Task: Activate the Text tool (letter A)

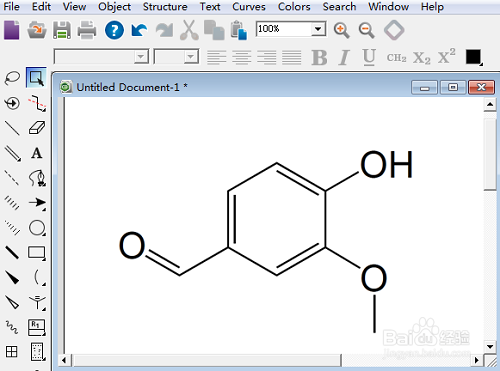Action: pos(37,153)
